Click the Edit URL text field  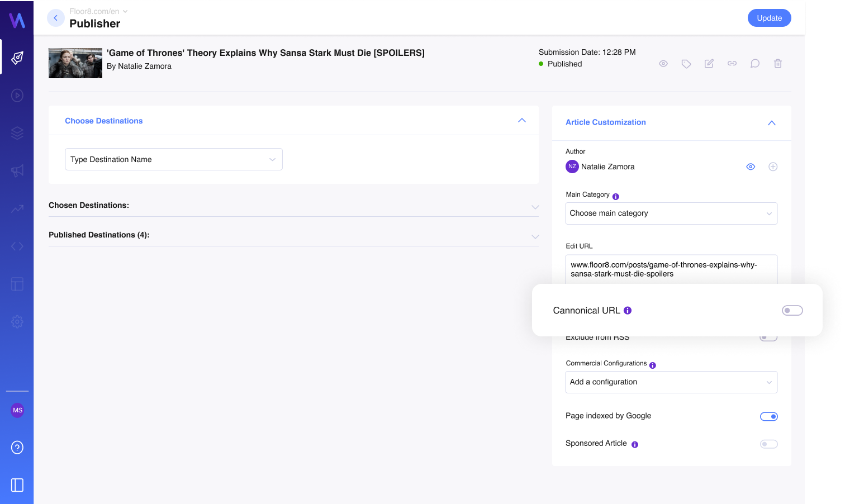(671, 269)
